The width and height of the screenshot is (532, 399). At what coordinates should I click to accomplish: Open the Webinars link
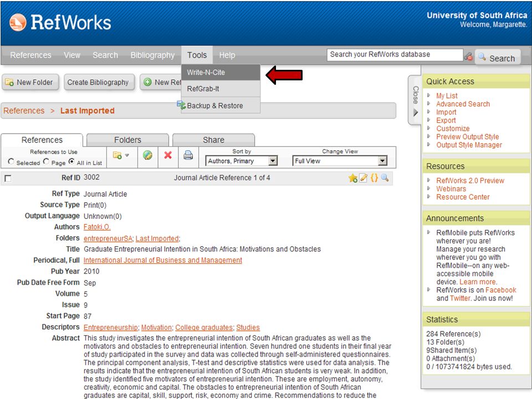pyautogui.click(x=451, y=188)
